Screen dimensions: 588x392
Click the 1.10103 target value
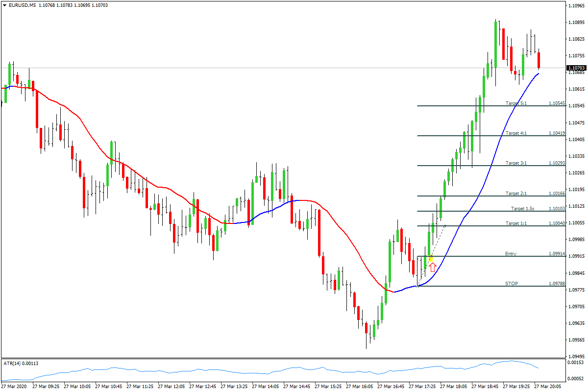(557, 209)
